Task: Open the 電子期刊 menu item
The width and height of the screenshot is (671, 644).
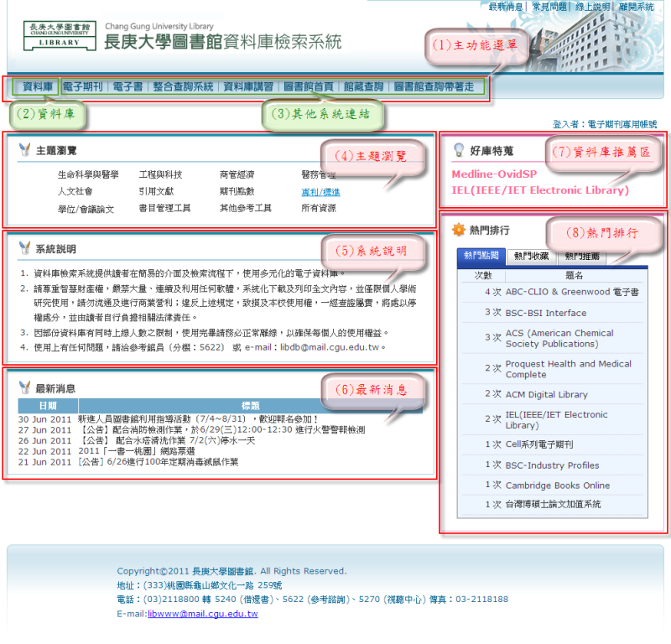Action: tap(83, 87)
